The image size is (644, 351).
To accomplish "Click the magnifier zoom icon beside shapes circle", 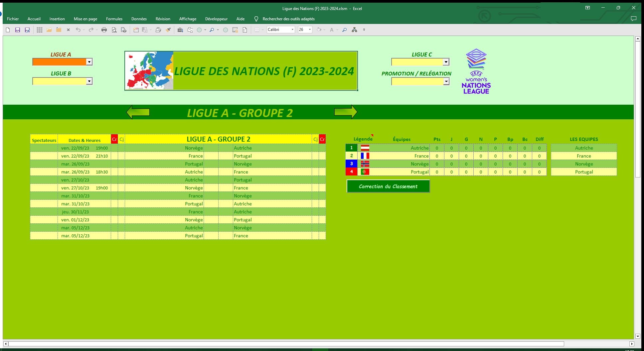I will [x=212, y=30].
